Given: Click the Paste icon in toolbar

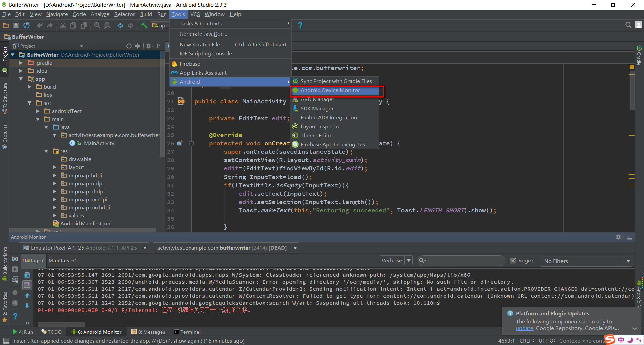Looking at the screenshot, I should tap(84, 25).
